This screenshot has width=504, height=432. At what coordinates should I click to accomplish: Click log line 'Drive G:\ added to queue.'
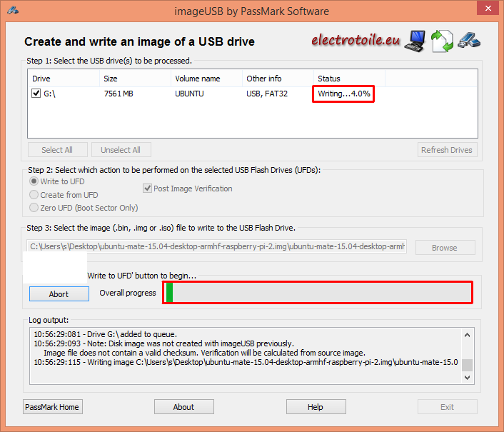click(x=106, y=334)
